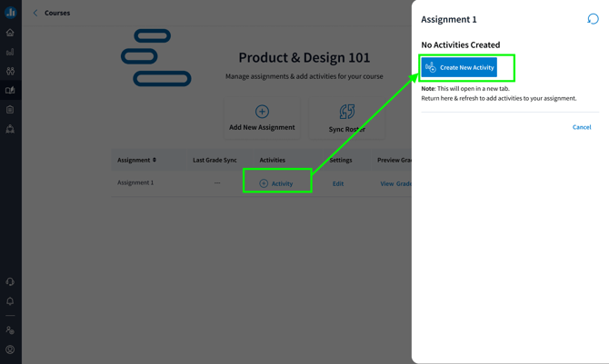Screen dimensions: 609x364
Task: Select the courses book sidebar icon
Action: (x=10, y=91)
